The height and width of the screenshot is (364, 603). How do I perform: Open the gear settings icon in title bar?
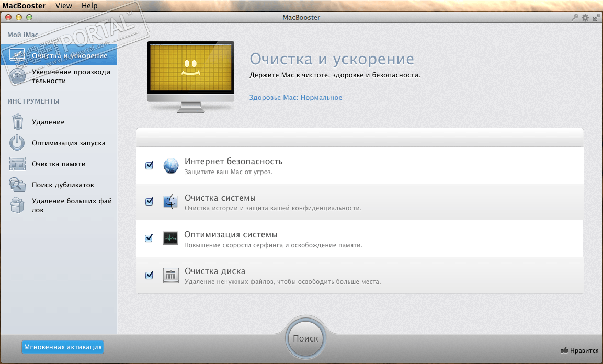[x=585, y=17]
